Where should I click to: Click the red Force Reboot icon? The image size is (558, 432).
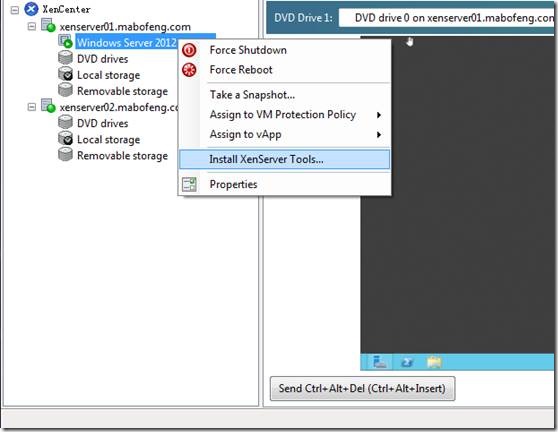189,70
